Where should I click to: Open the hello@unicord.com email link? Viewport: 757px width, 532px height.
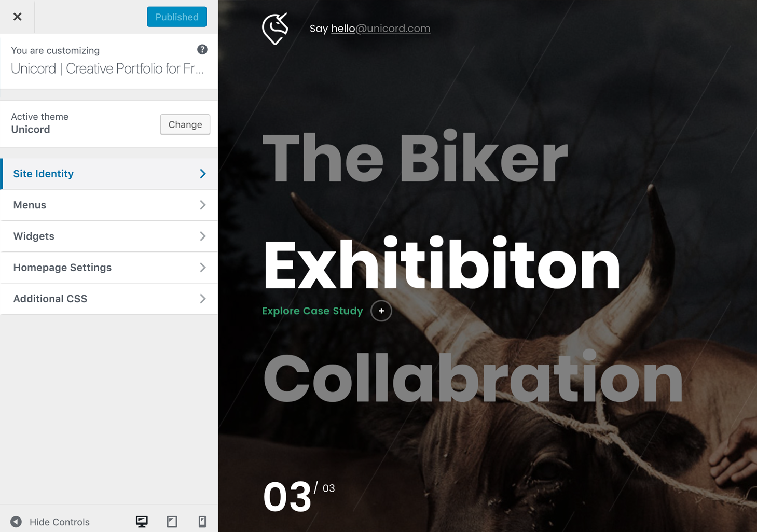point(381,29)
